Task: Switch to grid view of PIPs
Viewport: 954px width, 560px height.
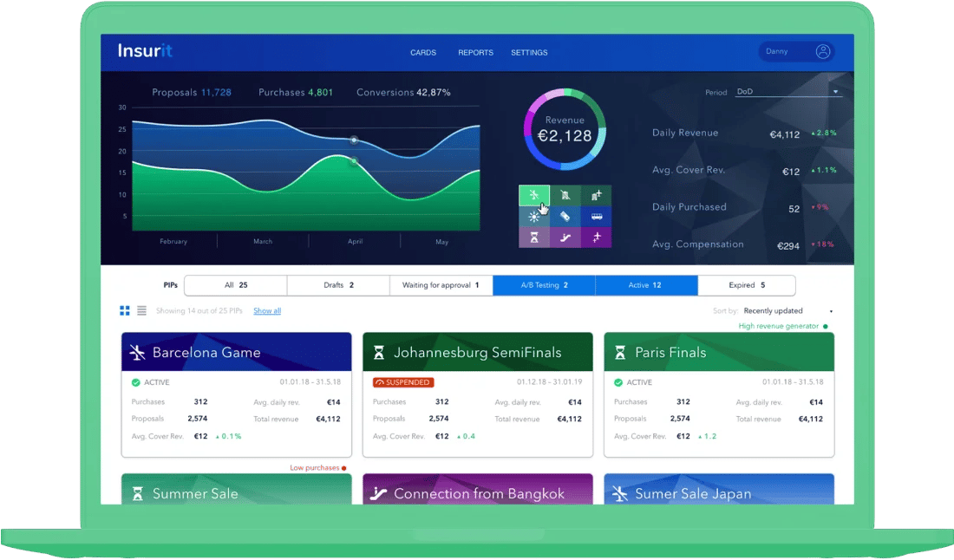Action: 125,310
